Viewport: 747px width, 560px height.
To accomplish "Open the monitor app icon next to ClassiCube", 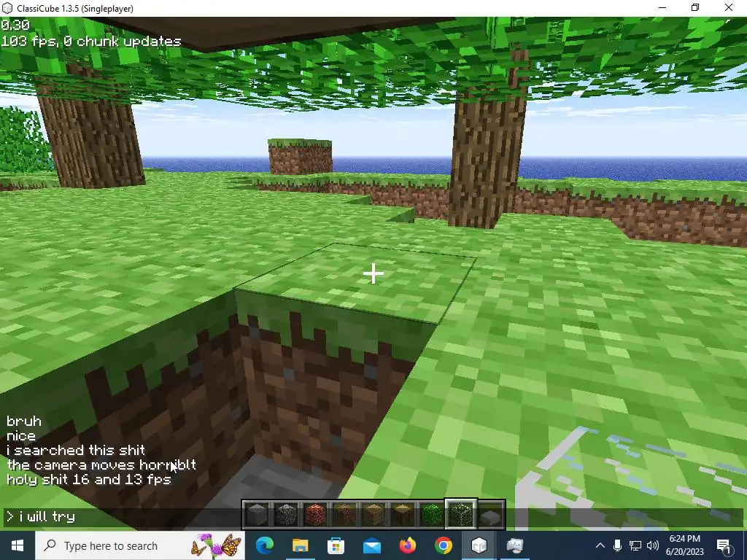I will pos(514,545).
